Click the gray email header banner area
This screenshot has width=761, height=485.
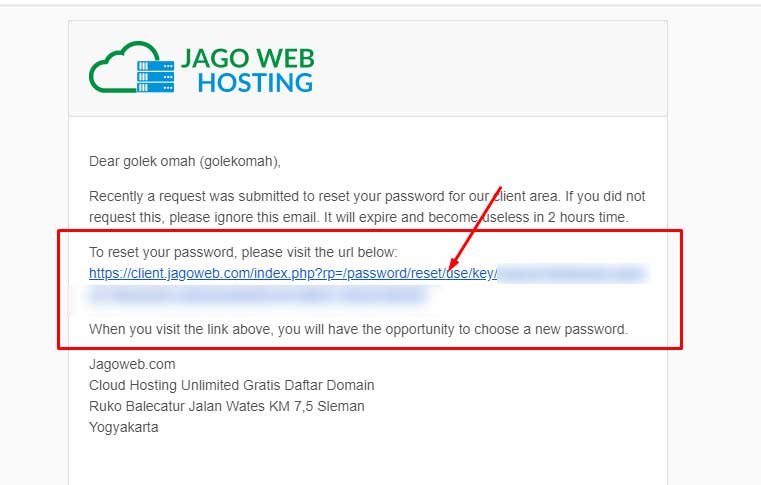tap(368, 68)
